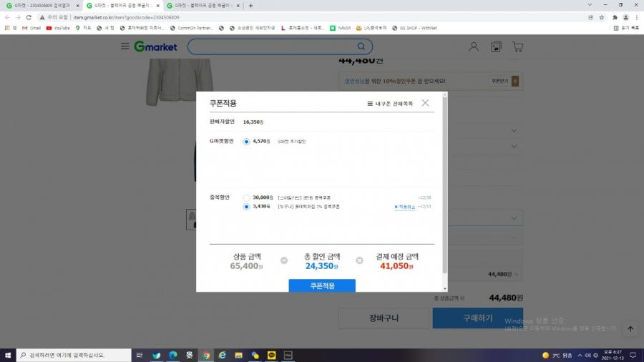Click the blue 쿠폰적용 apply button
644x362 pixels.
[322, 285]
